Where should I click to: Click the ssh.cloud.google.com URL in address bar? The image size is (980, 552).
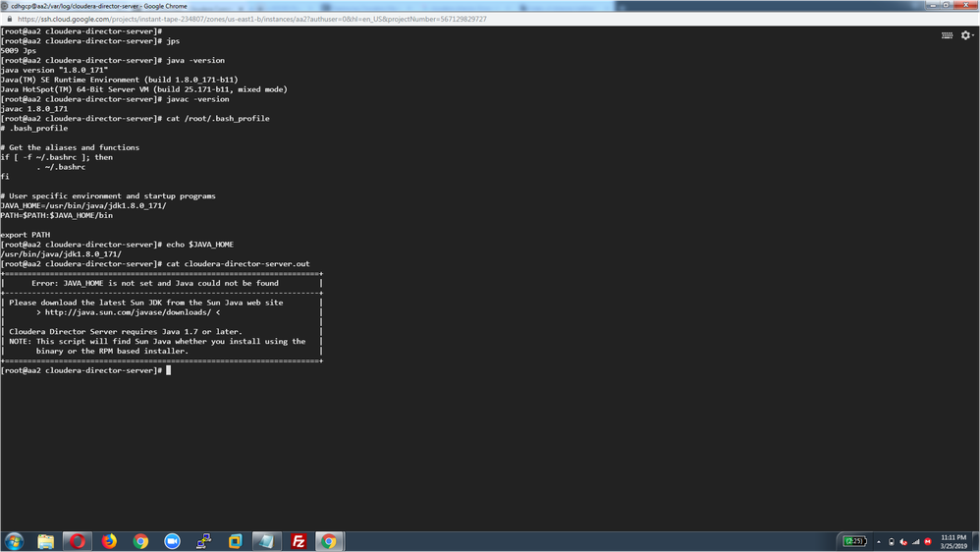252,19
